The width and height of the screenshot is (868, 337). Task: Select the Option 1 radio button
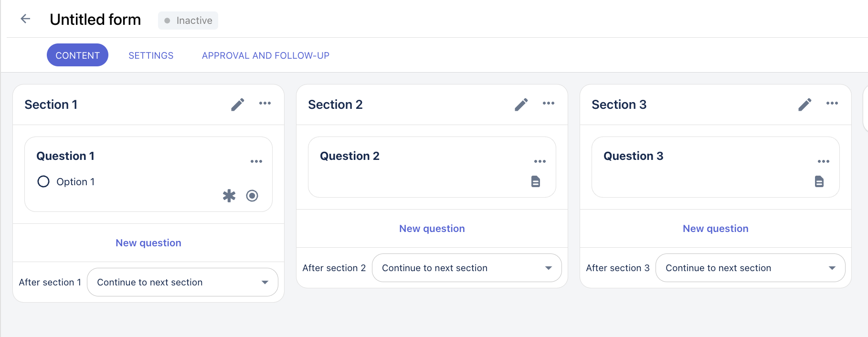[43, 182]
